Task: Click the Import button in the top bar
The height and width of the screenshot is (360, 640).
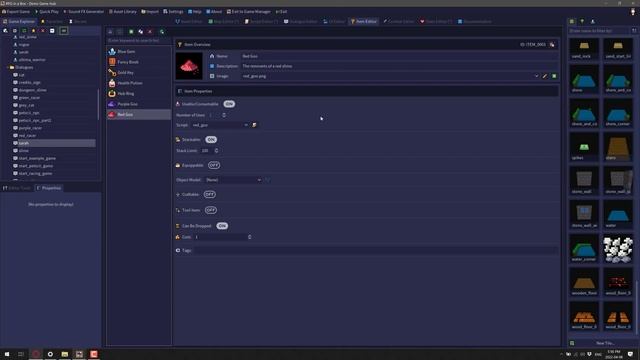Action: click(x=150, y=12)
